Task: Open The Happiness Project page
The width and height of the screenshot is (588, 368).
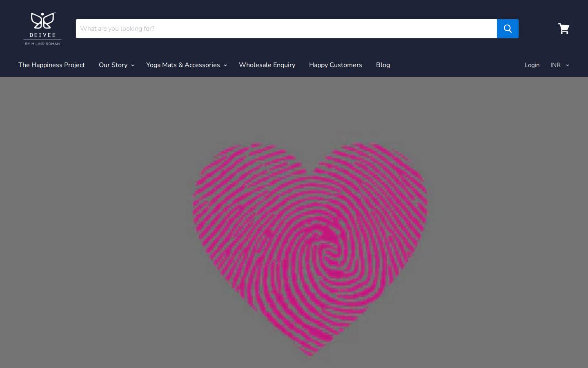Action: tap(51, 65)
